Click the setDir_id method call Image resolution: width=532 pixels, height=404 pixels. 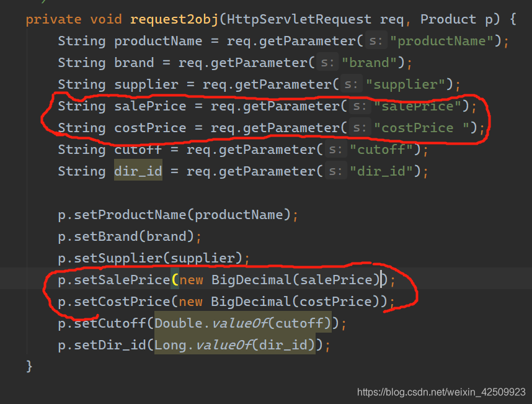(110, 345)
